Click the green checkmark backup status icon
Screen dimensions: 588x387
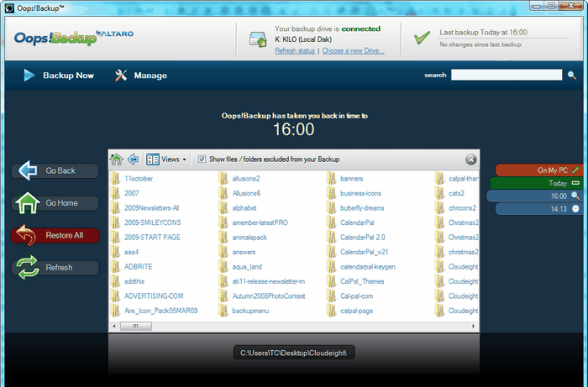pyautogui.click(x=422, y=38)
